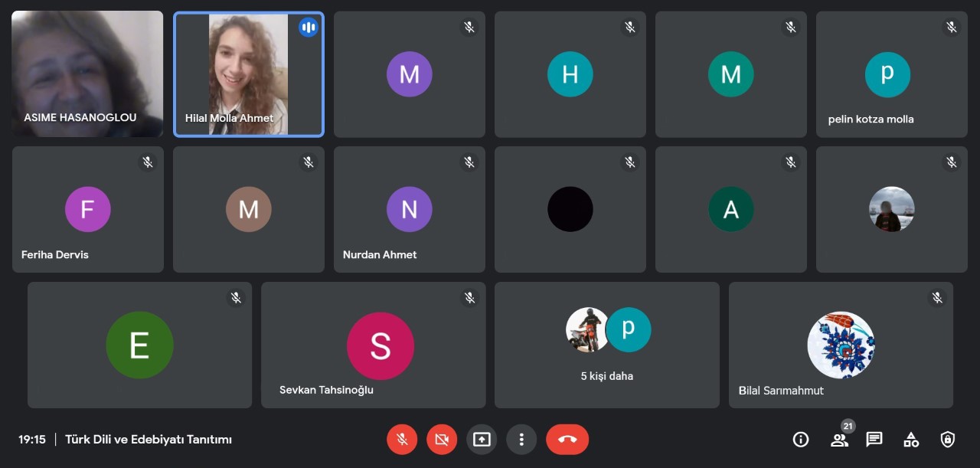Click the name label Nurdan Ahmet
Image resolution: width=980 pixels, height=468 pixels.
point(380,254)
